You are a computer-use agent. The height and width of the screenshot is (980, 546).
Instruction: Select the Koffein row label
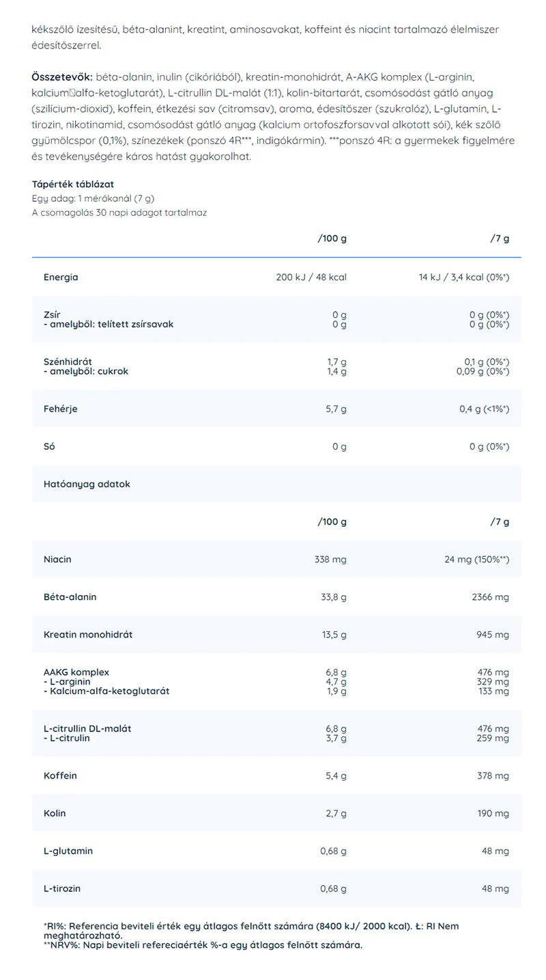click(60, 775)
